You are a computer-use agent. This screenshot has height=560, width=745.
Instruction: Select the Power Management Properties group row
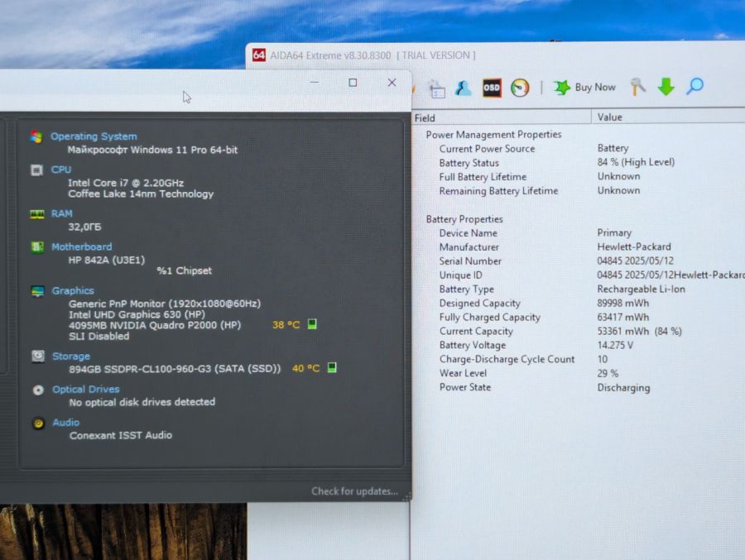[493, 135]
